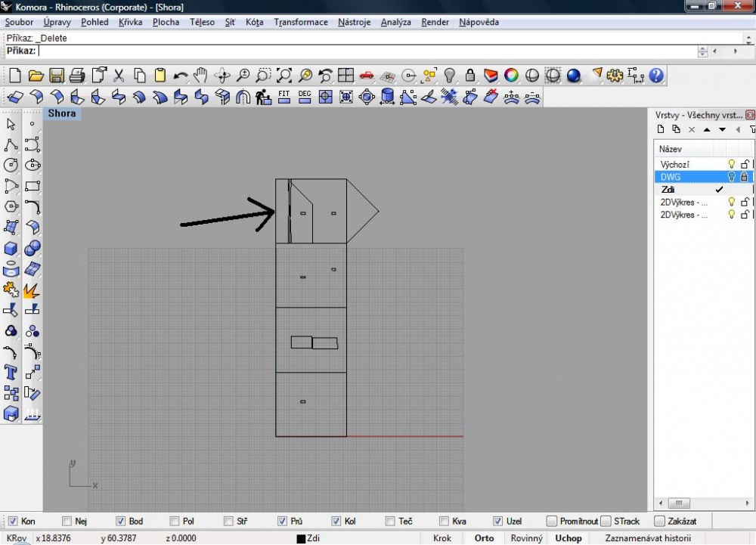Click the lock objects padlock icon
The width and height of the screenshot is (756, 545).
tap(470, 75)
